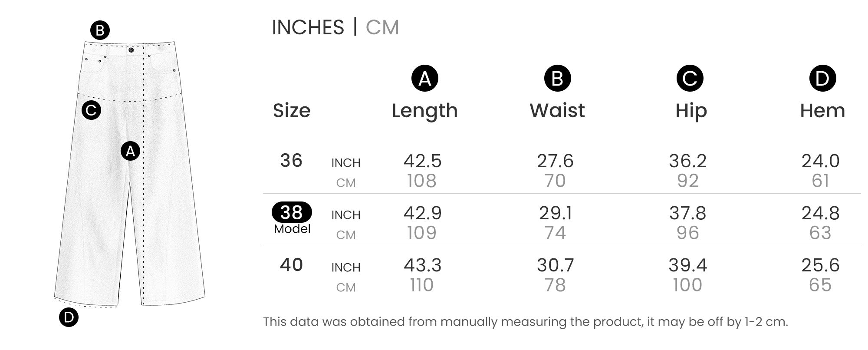Switch units to INCHES in the header
868x350 pixels.
point(308,27)
